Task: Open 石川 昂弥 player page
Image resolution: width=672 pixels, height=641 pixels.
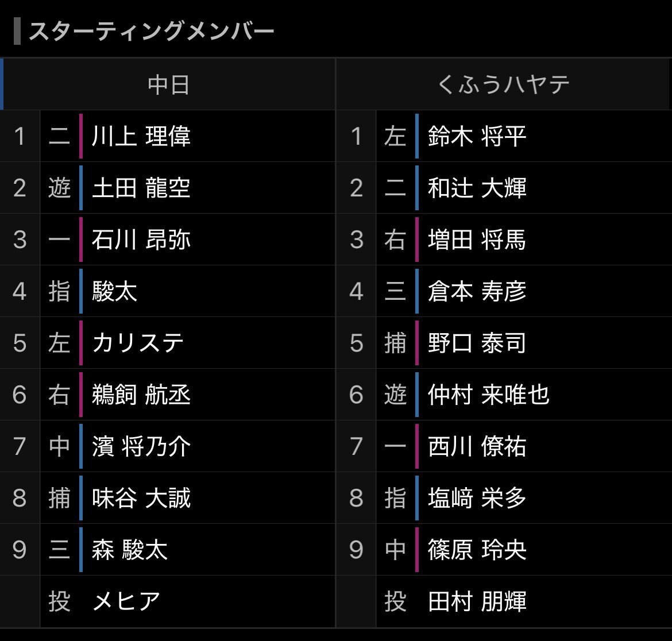Action: (141, 240)
